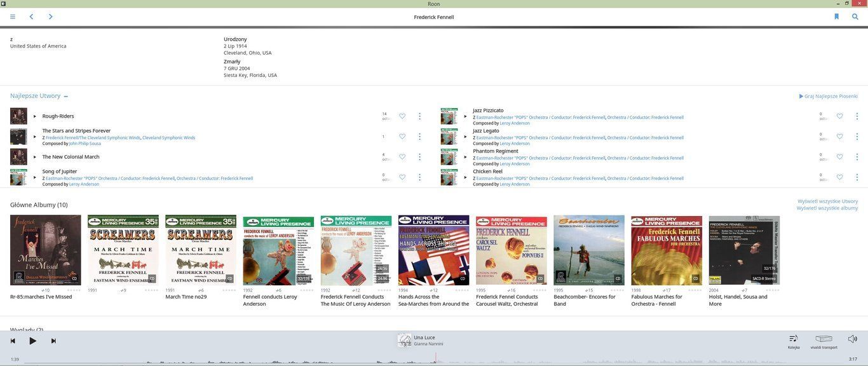Open Wyświetl wszystkie Utwory link

click(x=827, y=201)
